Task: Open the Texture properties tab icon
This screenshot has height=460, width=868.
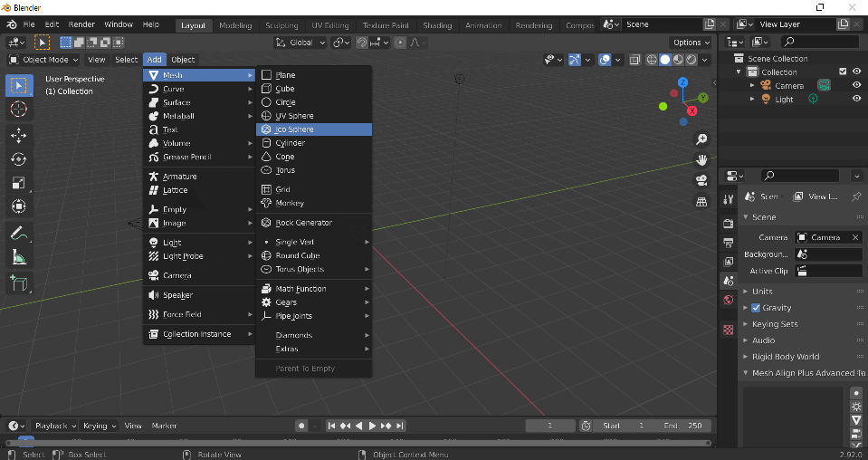Action: click(729, 330)
